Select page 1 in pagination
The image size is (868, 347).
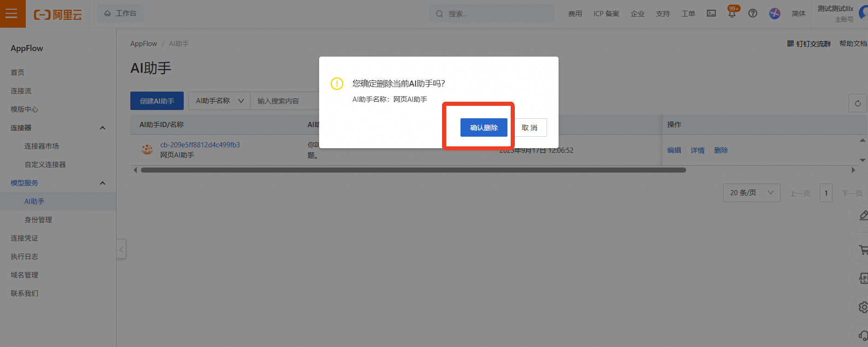[x=826, y=193]
